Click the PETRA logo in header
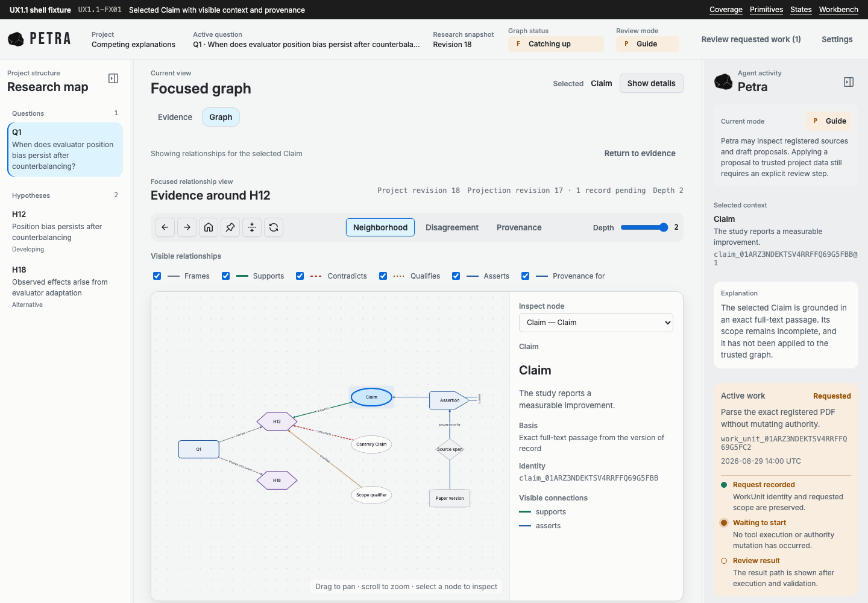868x603 pixels. click(39, 39)
